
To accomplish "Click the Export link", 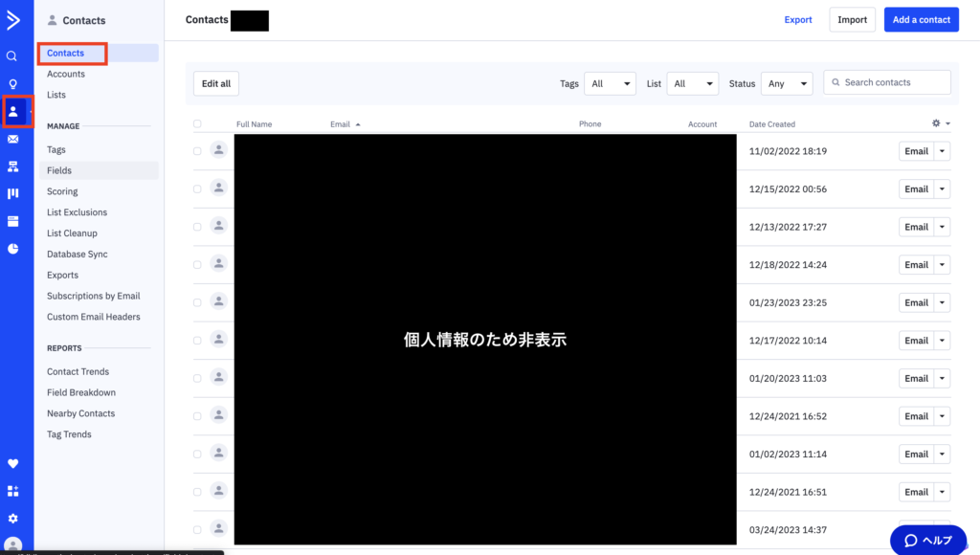I will pyautogui.click(x=798, y=20).
